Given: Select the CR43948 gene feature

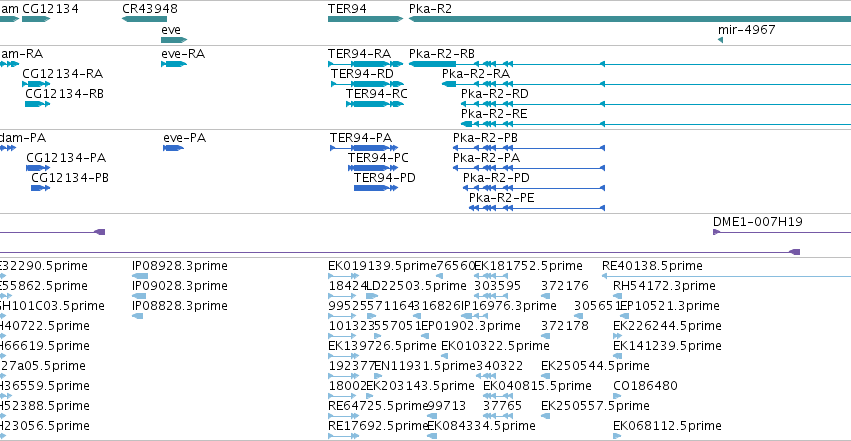Looking at the screenshot, I should [144, 19].
